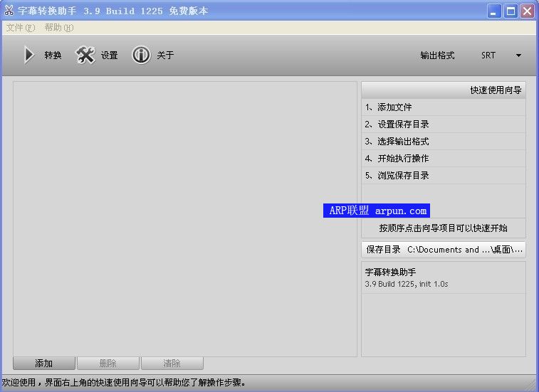
Task: Click the 字幕转换助手 log entry title
Action: point(390,272)
